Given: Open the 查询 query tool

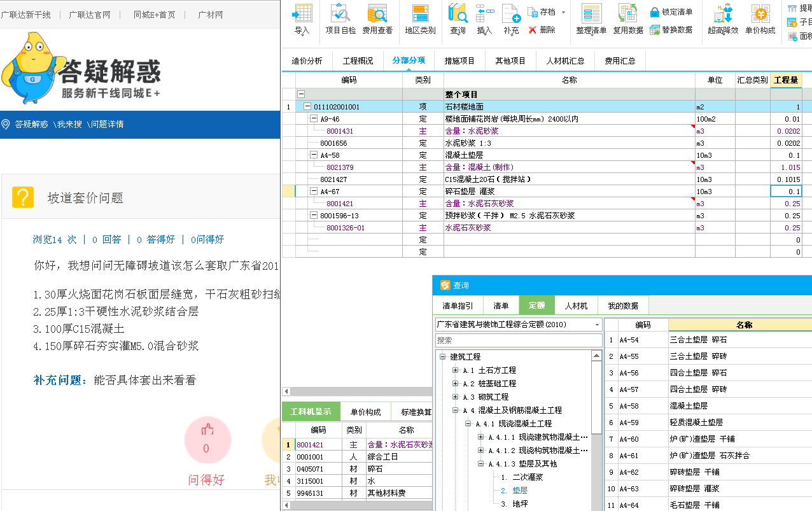Looking at the screenshot, I should click(458, 13).
